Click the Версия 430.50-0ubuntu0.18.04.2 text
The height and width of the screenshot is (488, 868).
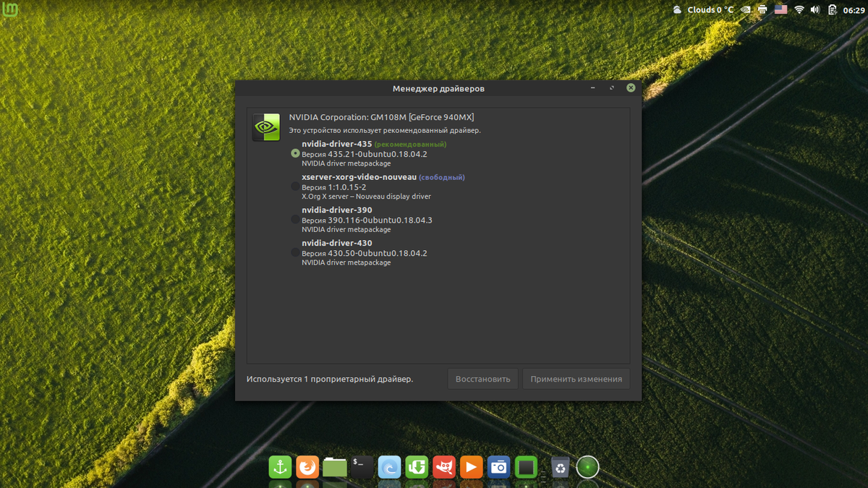pos(365,254)
